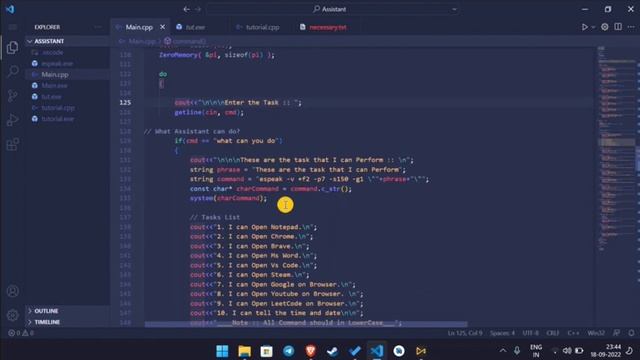Switch to the Main.cpp tab

pos(139,27)
